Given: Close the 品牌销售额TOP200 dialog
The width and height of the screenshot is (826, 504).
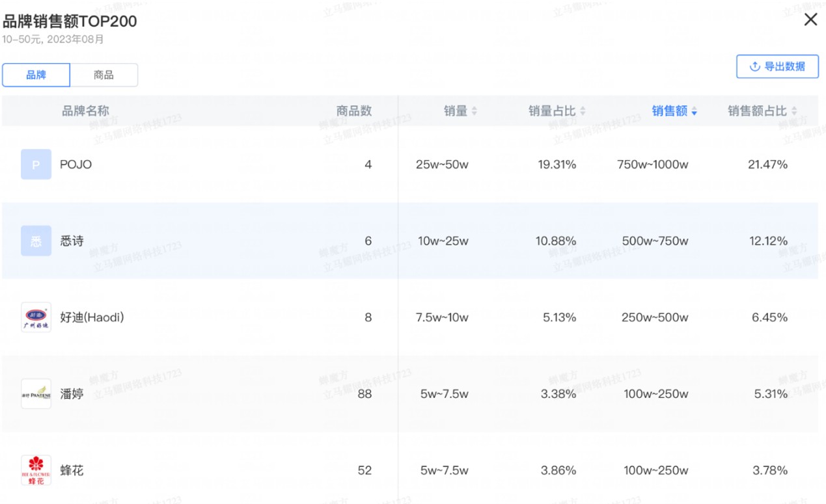Looking at the screenshot, I should click(810, 20).
